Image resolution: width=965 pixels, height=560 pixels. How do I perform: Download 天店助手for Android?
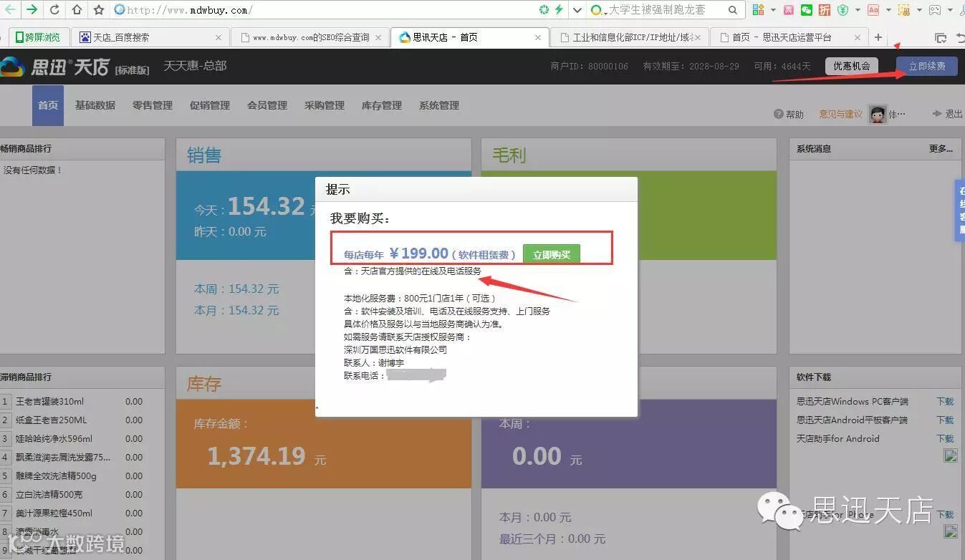point(946,439)
